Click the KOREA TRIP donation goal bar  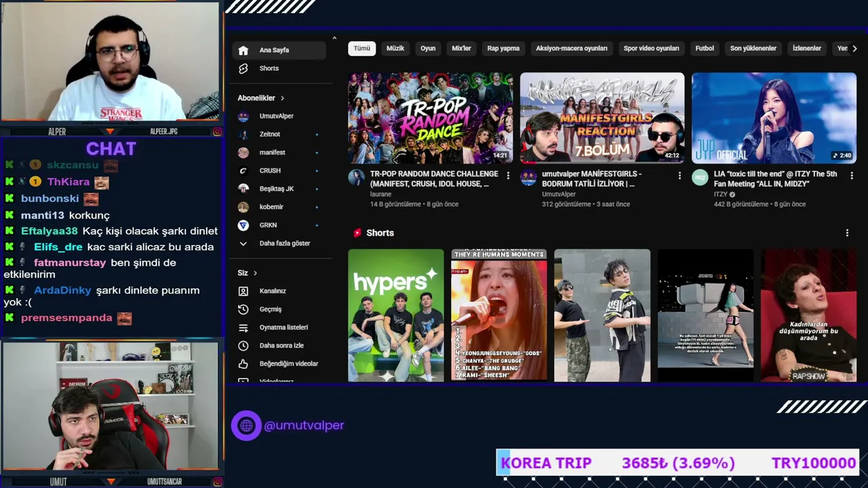tap(677, 464)
